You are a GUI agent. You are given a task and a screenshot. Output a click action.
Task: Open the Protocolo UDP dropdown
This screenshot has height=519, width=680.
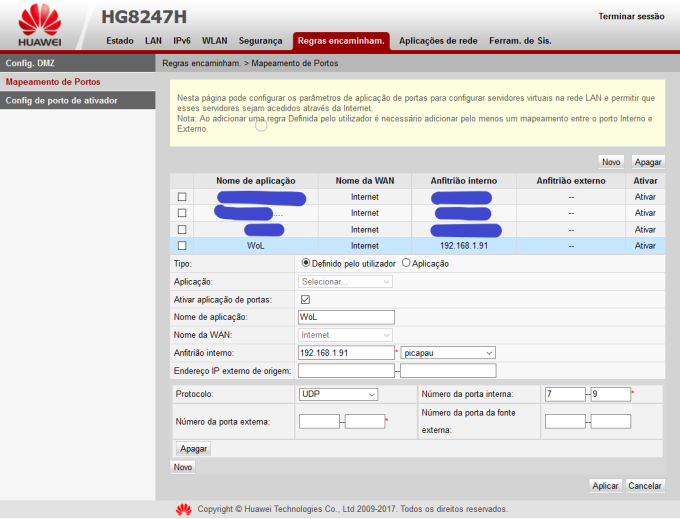coord(338,394)
